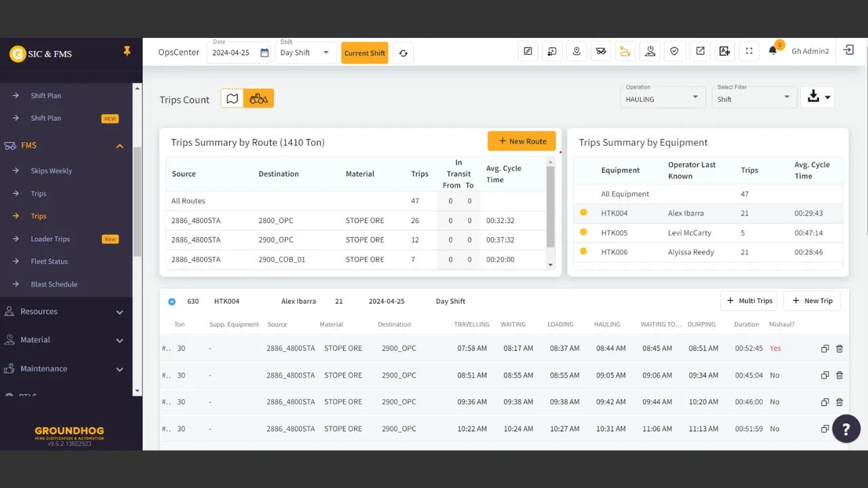Viewport: 868px width, 488px height.
Task: Switch Trips Count to equipment view
Action: point(258,98)
